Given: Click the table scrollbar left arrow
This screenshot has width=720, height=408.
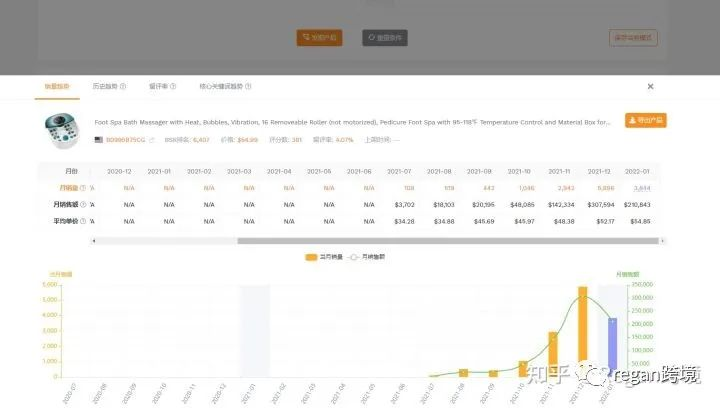Looking at the screenshot, I should (94, 240).
